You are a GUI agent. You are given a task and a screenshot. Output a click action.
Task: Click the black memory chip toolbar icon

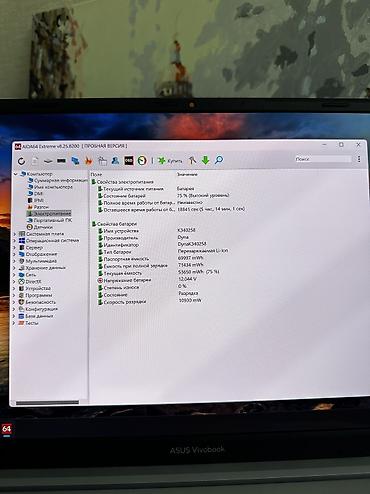click(x=61, y=161)
